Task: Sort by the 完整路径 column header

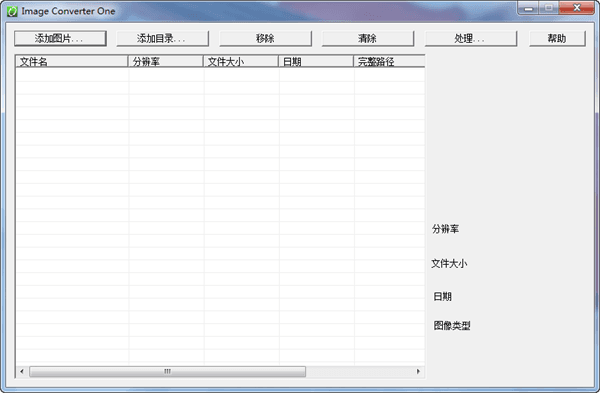Action: (389, 61)
